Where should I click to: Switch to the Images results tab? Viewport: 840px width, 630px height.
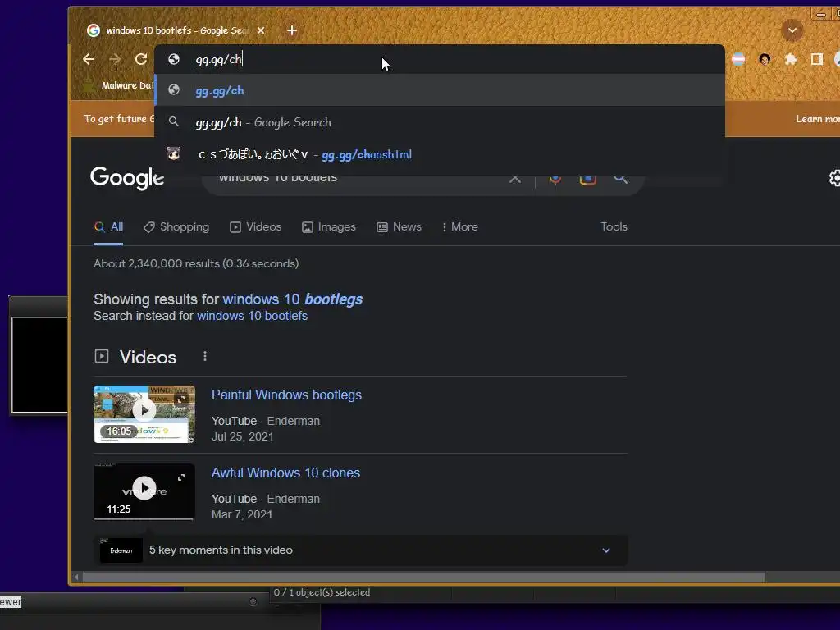329,227
